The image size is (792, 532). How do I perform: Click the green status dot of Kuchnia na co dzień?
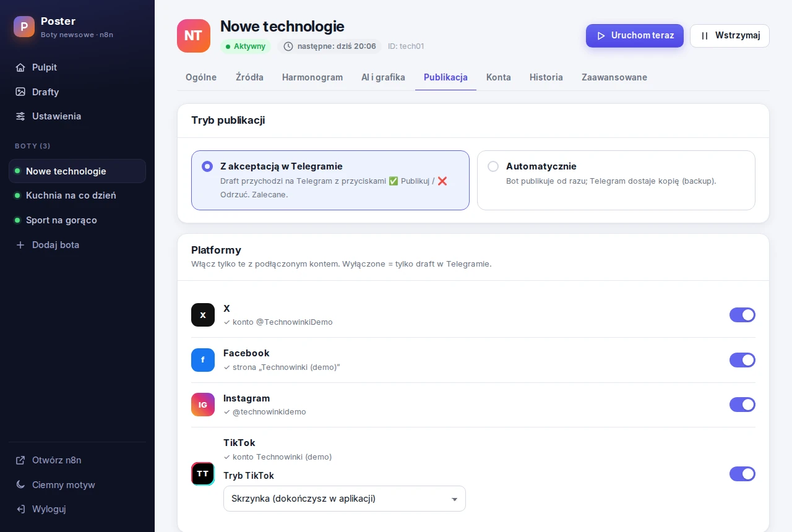coord(17,195)
